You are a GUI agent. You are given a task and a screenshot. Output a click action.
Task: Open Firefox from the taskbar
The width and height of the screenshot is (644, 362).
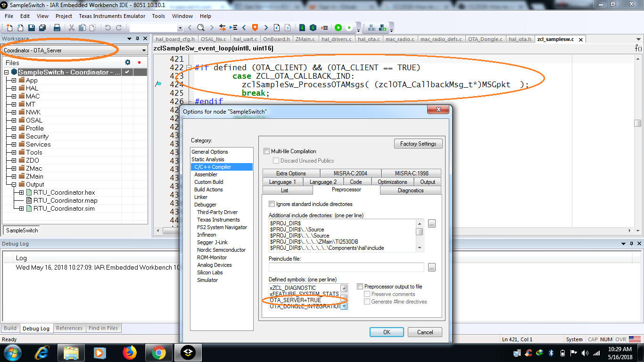[129, 352]
